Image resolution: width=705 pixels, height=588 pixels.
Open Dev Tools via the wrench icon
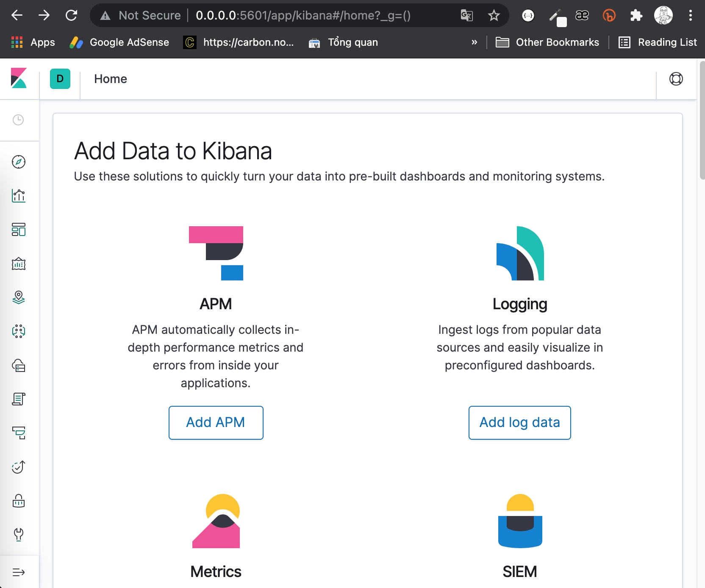point(19,535)
